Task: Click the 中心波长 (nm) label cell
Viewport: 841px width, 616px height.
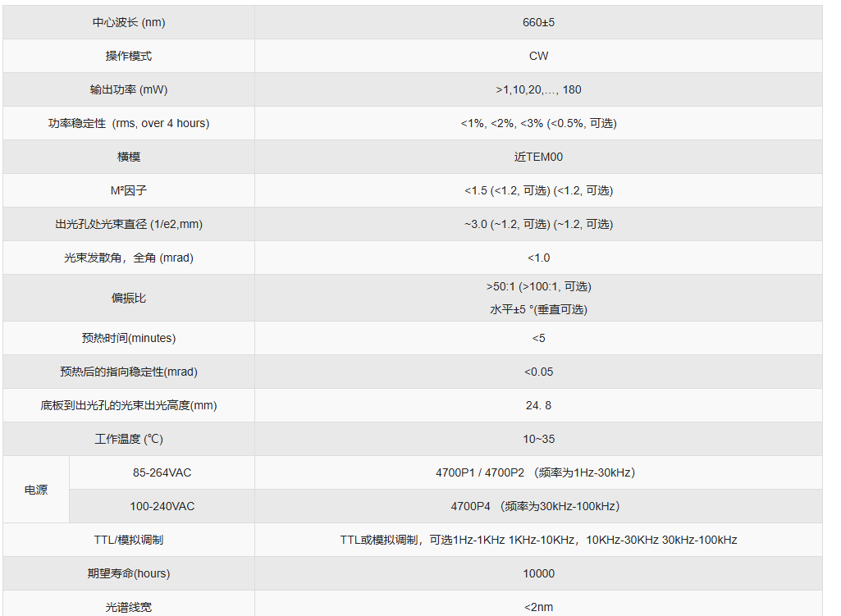Action: [x=129, y=22]
